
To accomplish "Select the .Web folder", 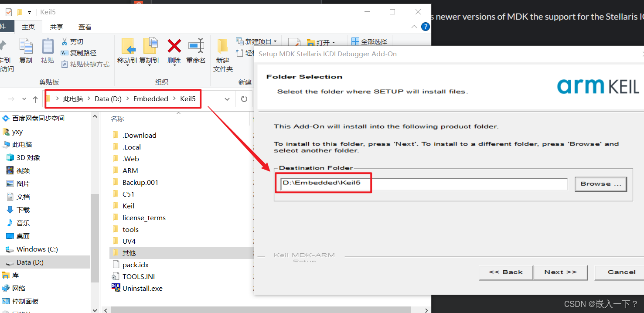I will [x=130, y=159].
